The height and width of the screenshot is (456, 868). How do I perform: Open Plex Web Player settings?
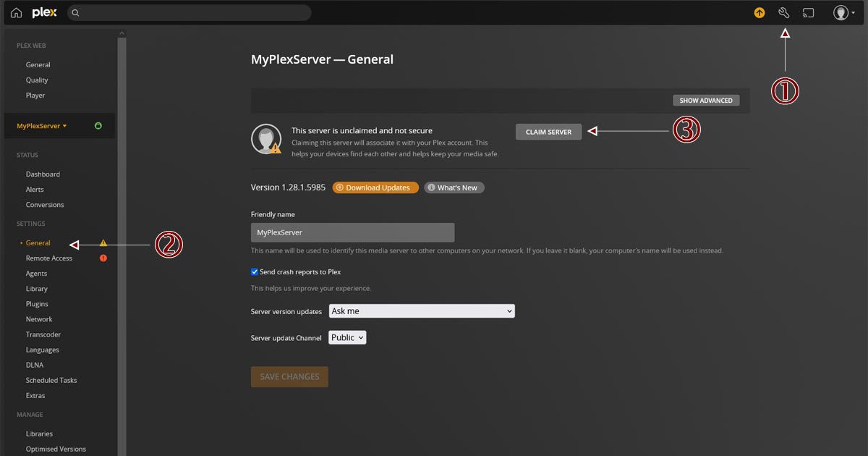[x=35, y=96]
